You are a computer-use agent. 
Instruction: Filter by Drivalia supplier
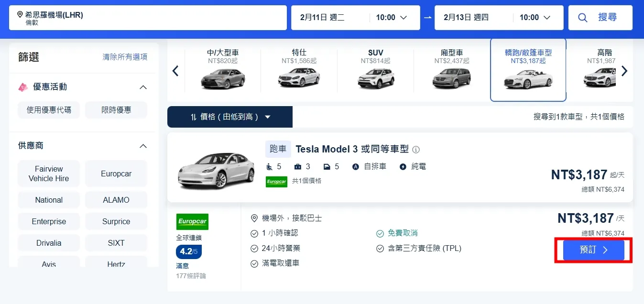click(49, 243)
